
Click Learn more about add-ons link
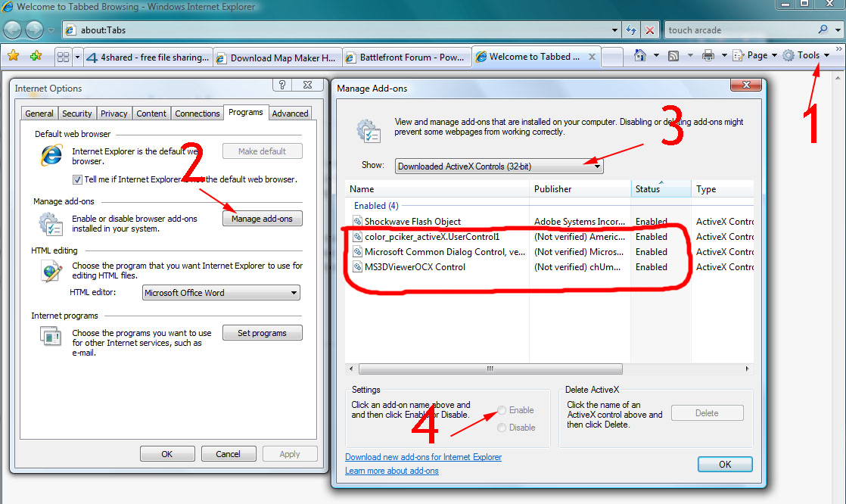[392, 471]
